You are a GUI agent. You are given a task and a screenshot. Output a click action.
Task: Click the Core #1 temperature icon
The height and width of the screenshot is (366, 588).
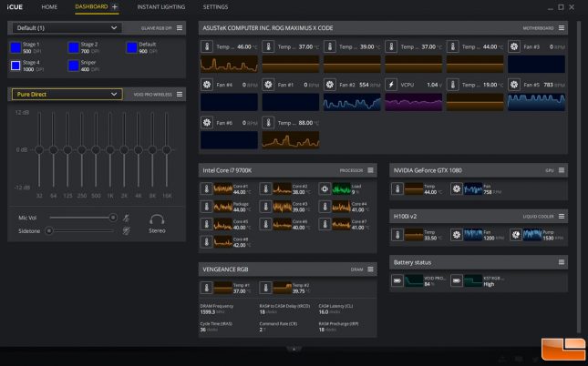[x=206, y=188]
